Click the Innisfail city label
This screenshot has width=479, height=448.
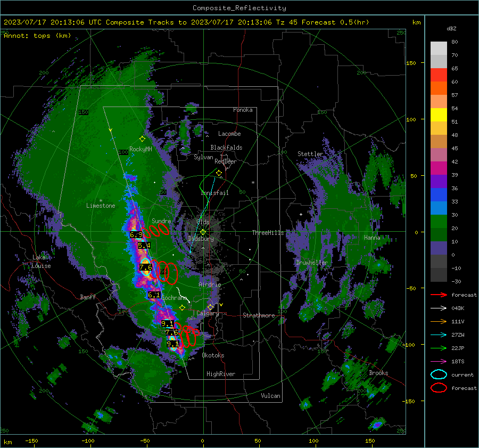tap(215, 193)
